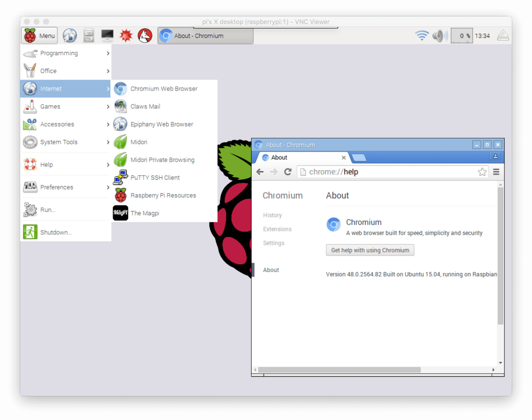Open The Magpi from submenu
This screenshot has height=420, width=532.
click(165, 213)
